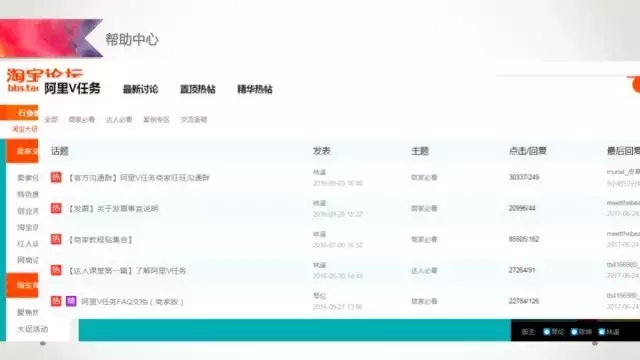Click avatar icon of last moderator 林遥

click(602, 332)
